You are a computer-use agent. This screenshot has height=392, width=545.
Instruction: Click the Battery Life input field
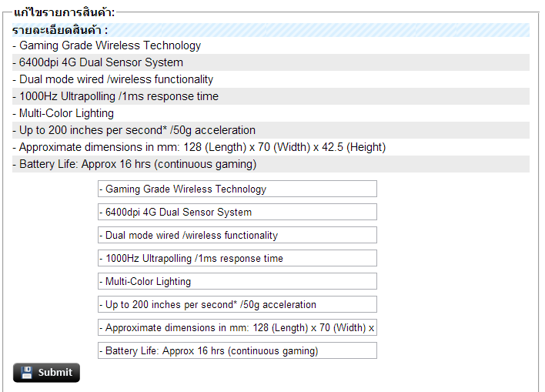point(237,350)
